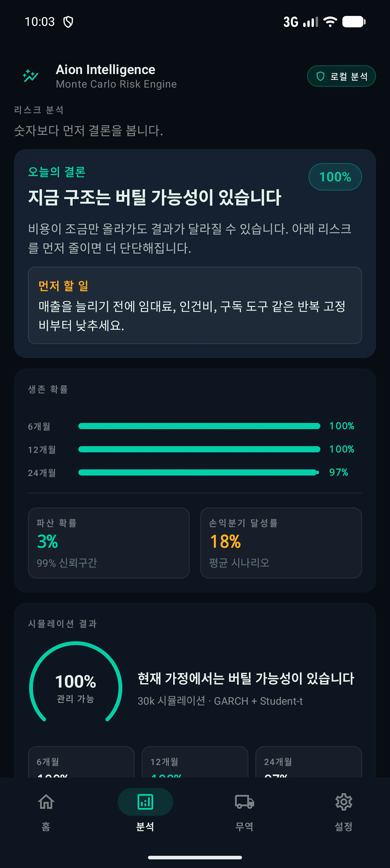The width and height of the screenshot is (390, 868).
Task: Open the 설정 gear icon
Action: (343, 802)
